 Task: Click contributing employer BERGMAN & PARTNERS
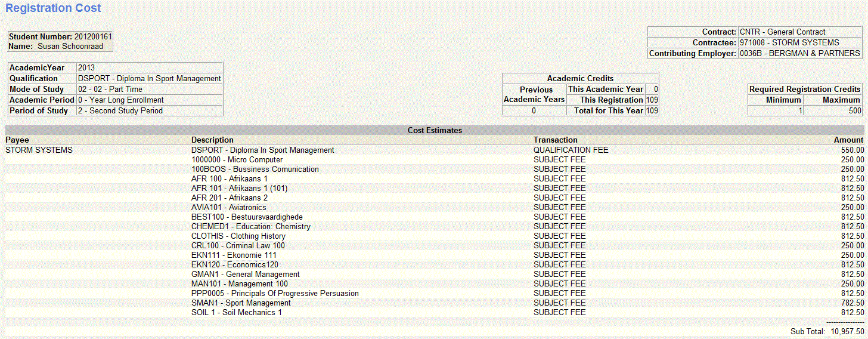tap(799, 54)
